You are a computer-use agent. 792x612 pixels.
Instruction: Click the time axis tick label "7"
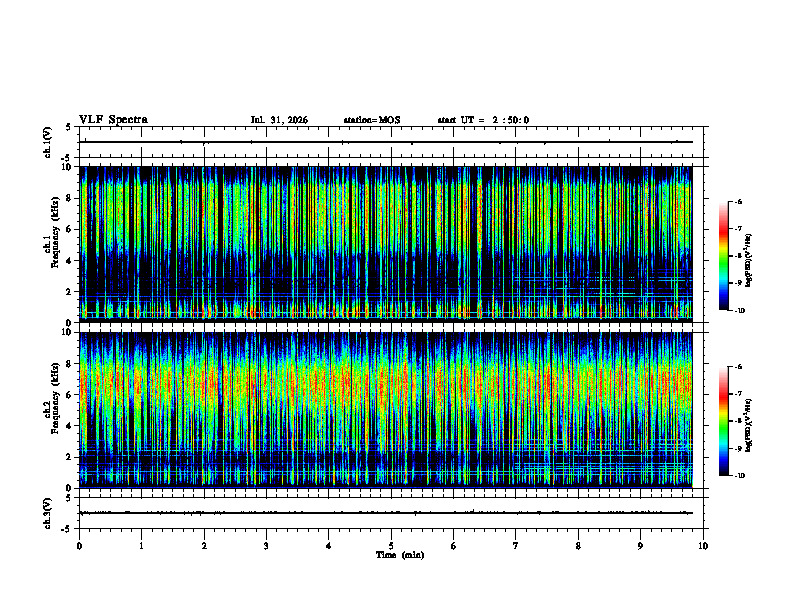click(516, 546)
